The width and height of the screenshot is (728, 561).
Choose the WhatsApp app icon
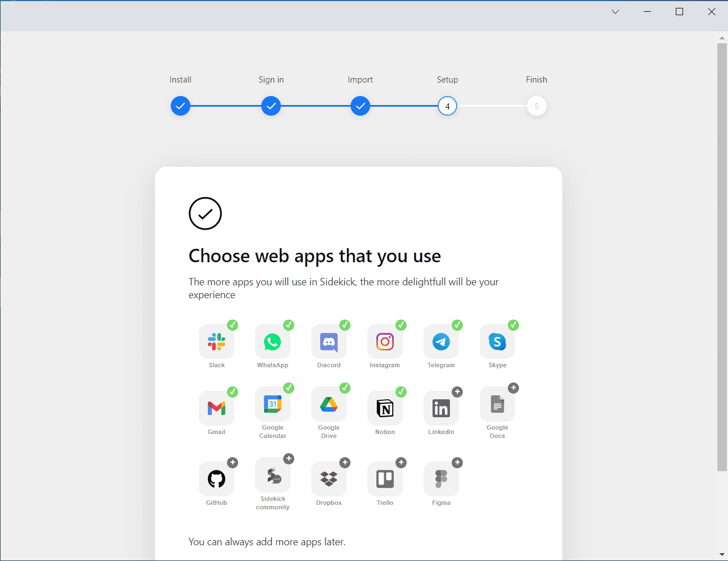tap(272, 341)
